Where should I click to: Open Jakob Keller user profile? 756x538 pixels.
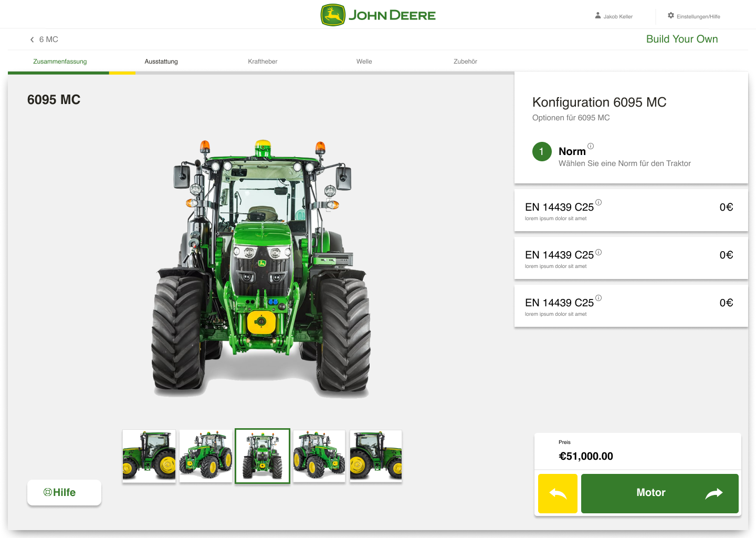point(613,16)
